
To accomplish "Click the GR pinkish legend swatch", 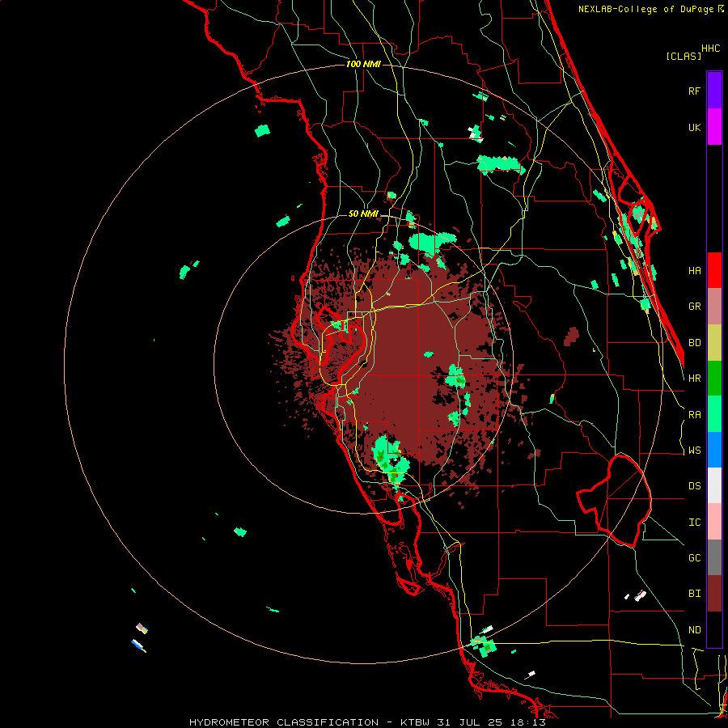I will (714, 307).
